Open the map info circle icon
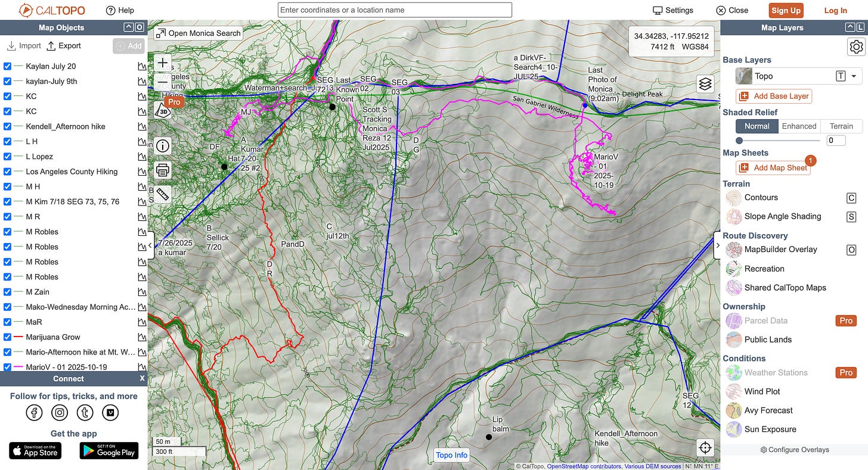Screen dimensions: 868x470 click(163, 146)
